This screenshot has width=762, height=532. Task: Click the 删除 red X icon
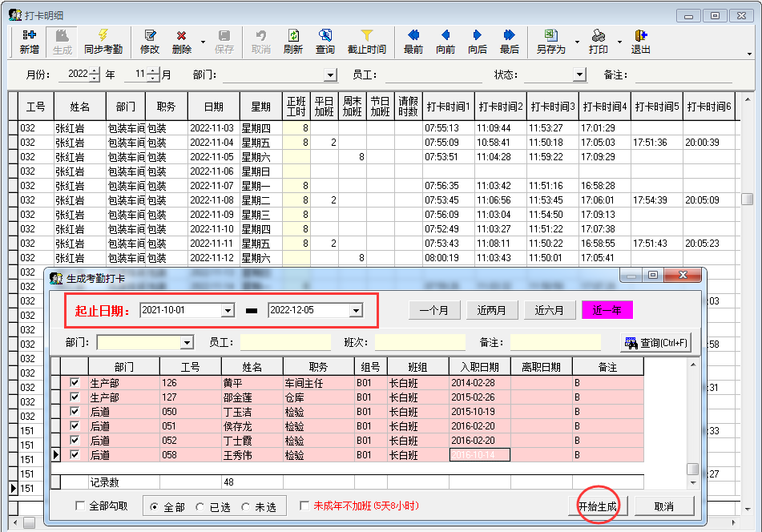point(181,42)
